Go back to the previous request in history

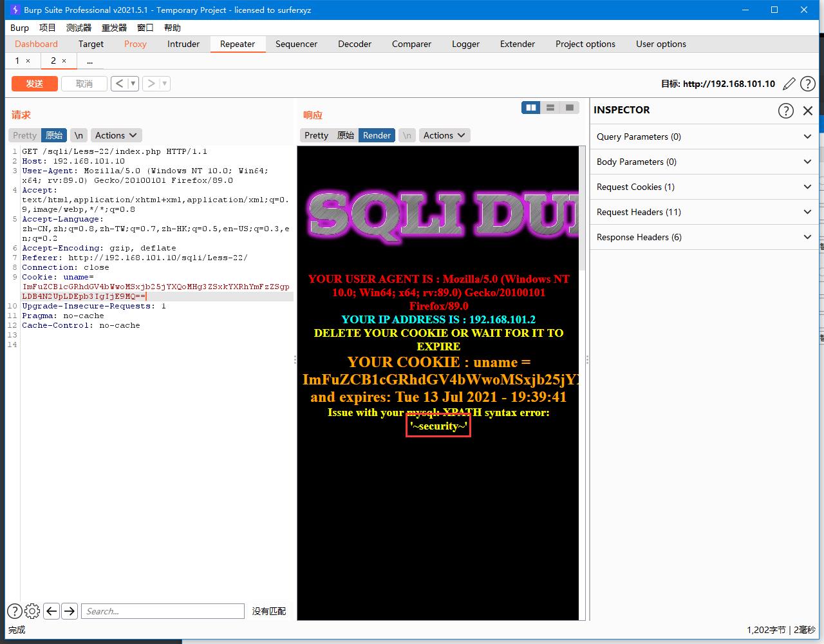click(120, 83)
